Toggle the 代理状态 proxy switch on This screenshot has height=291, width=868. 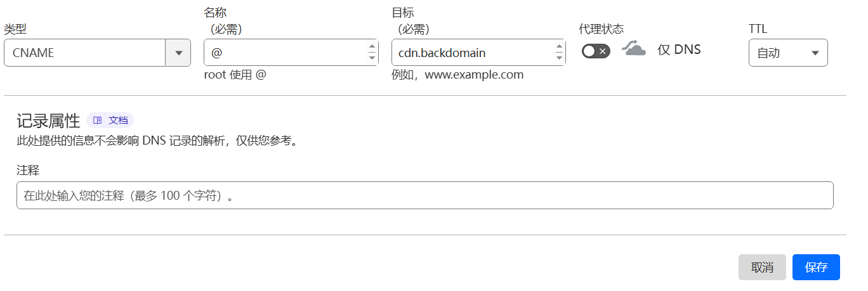point(596,51)
